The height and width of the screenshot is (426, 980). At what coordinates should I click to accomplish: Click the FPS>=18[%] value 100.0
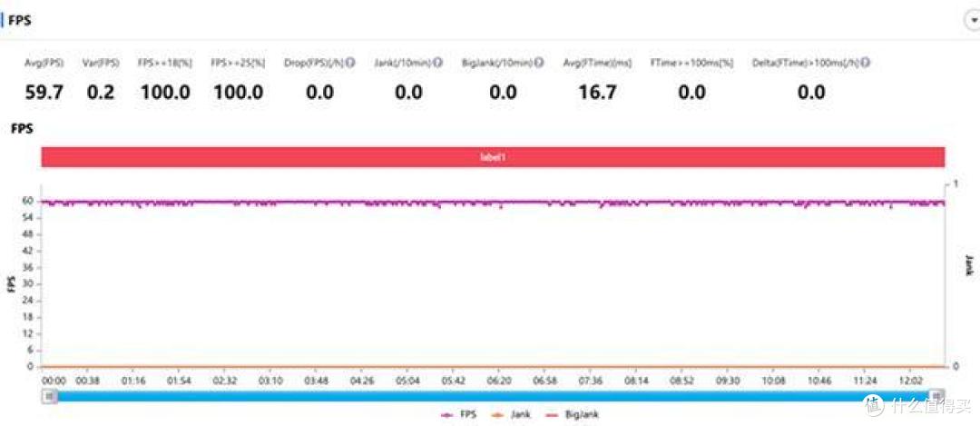pos(165,93)
